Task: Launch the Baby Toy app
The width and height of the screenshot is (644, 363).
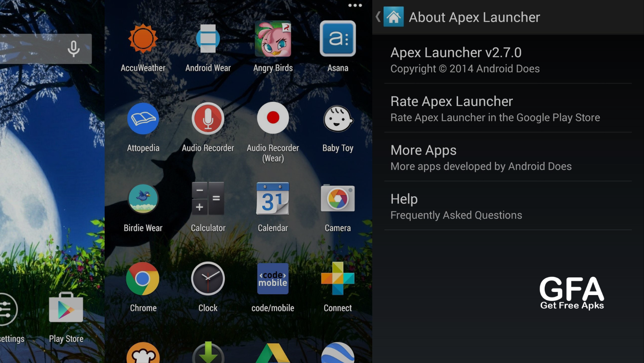Action: (338, 119)
